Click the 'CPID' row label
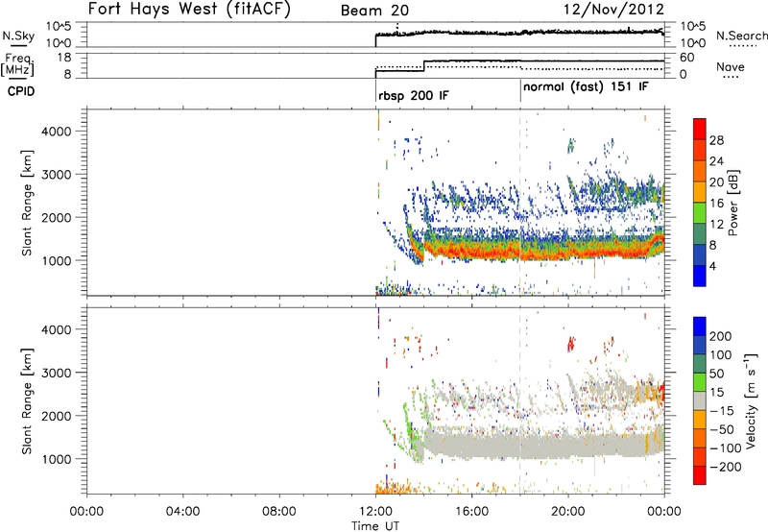Screen dimensions: 768x532 click(x=21, y=91)
